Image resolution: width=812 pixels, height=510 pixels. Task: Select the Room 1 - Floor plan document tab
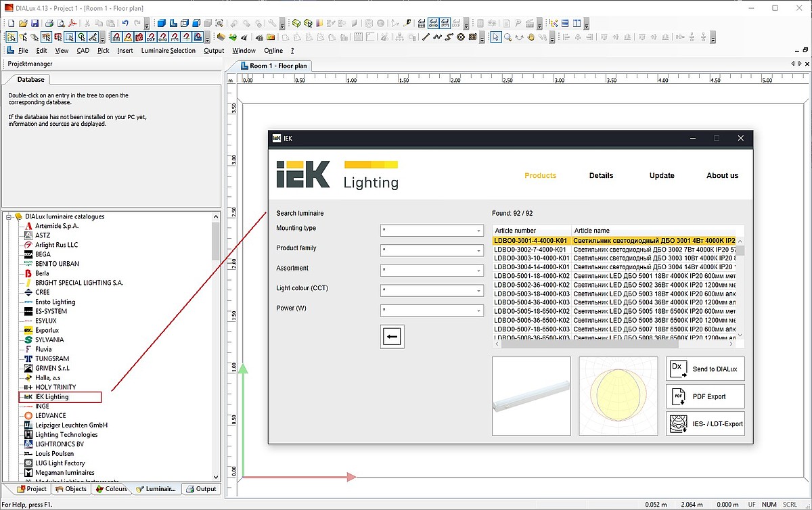point(275,66)
